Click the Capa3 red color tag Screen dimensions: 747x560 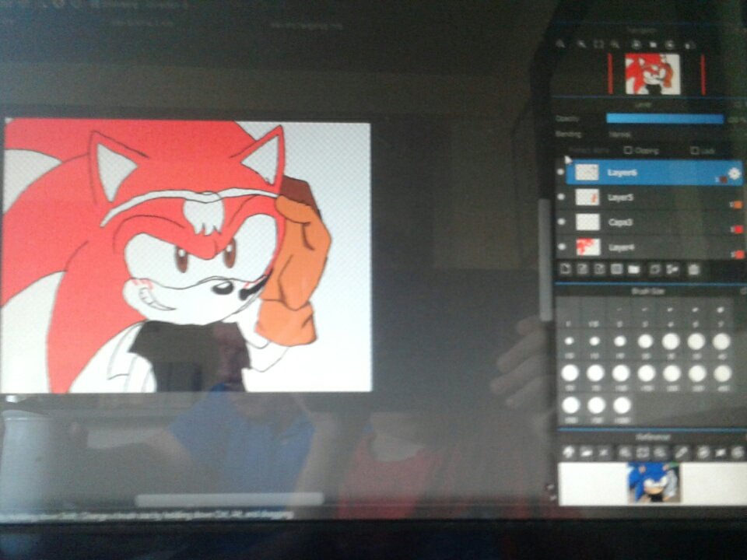pos(738,229)
